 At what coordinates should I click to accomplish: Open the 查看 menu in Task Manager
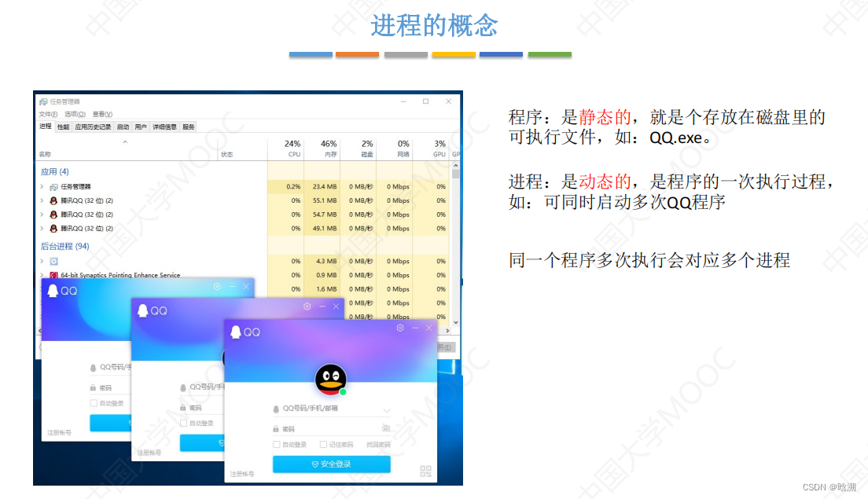pyautogui.click(x=102, y=112)
